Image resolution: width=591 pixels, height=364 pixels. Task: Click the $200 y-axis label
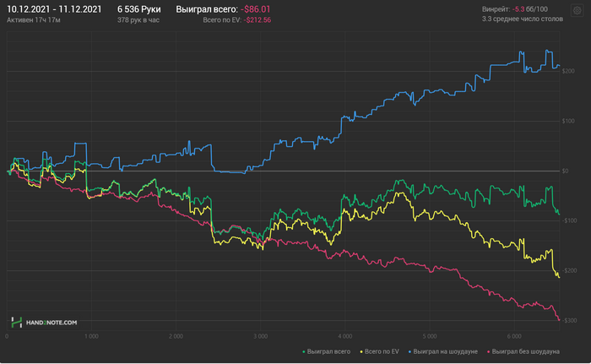point(568,71)
